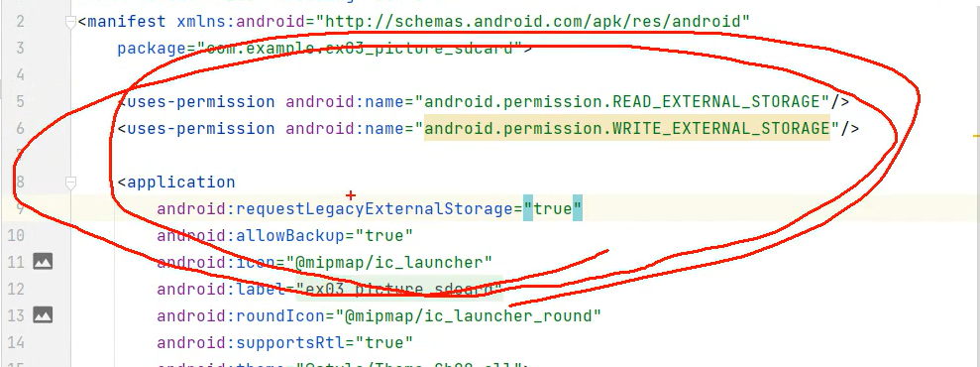Screen dimensions: 980x367
Task: Click the image gutter icon on line 13
Action: tap(43, 315)
